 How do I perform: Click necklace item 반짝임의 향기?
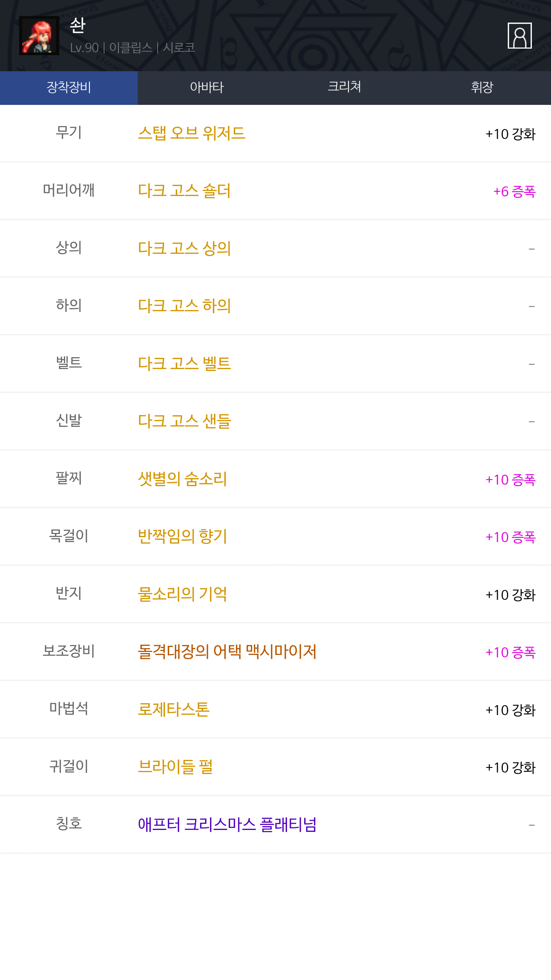(182, 536)
